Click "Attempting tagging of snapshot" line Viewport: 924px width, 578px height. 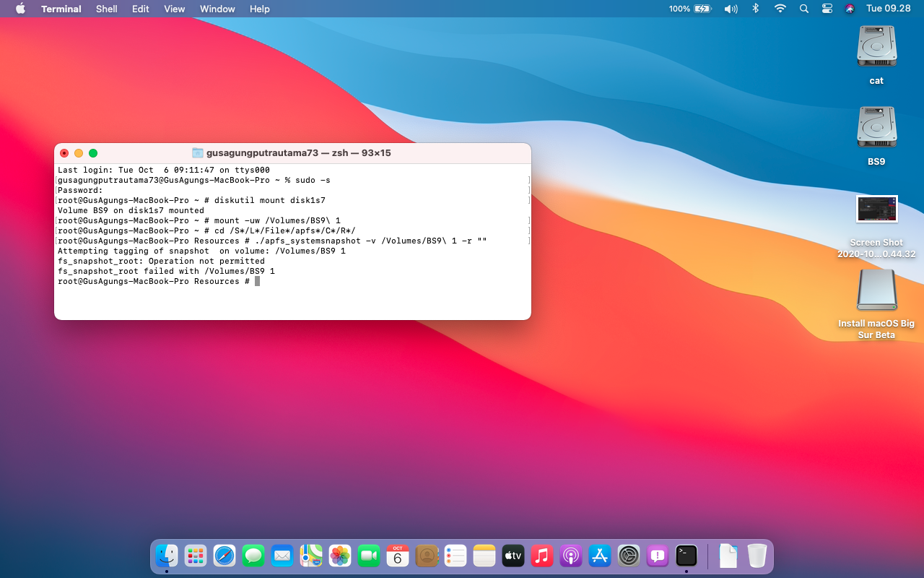click(x=201, y=251)
